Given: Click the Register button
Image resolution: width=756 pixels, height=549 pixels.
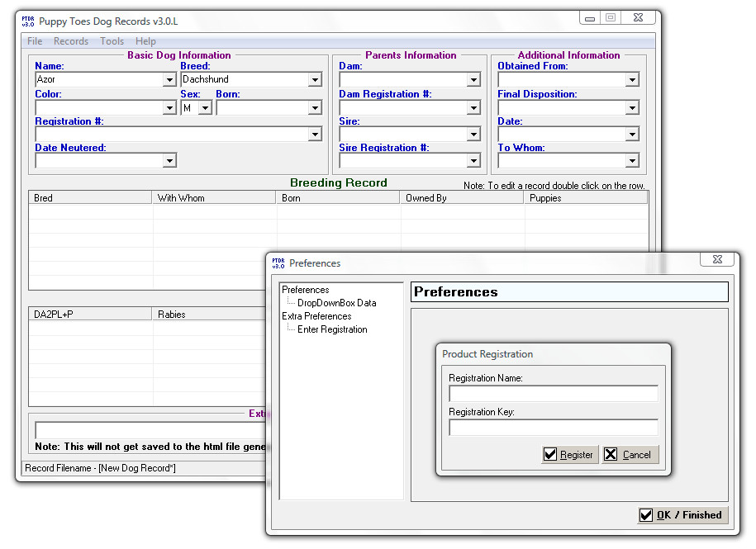Looking at the screenshot, I should [x=569, y=455].
